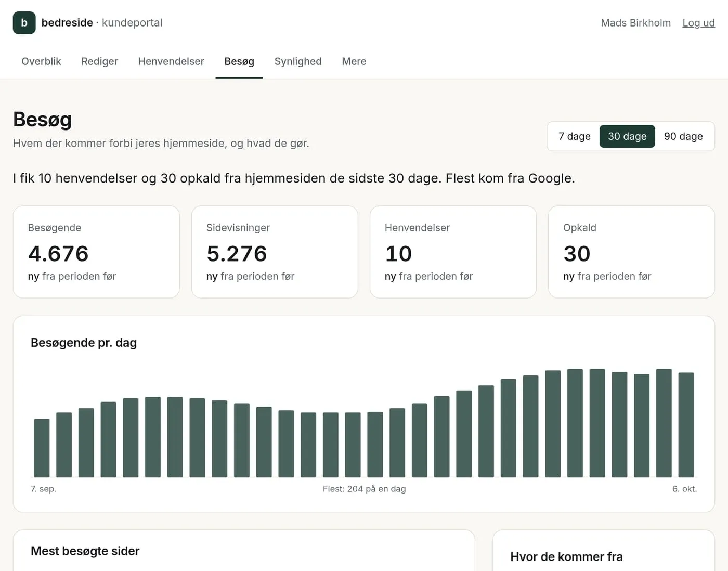
Task: Switch to the Rediger tab
Action: coord(99,61)
